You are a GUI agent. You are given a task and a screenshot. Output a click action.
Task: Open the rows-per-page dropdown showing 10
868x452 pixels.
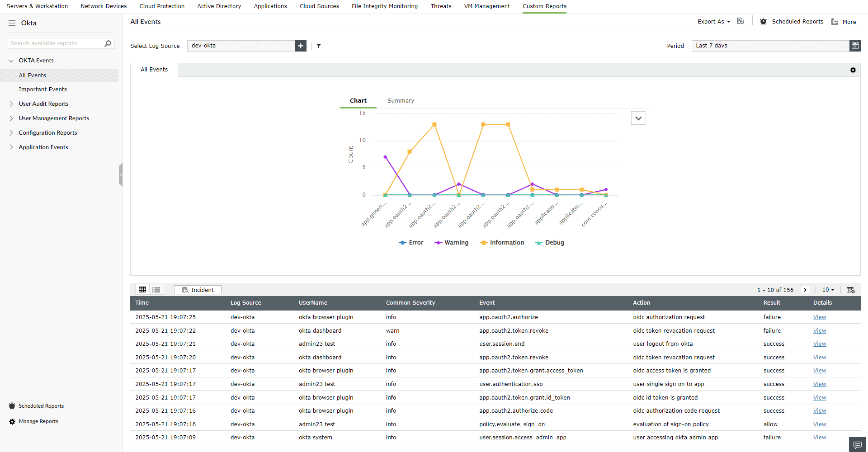pyautogui.click(x=828, y=290)
